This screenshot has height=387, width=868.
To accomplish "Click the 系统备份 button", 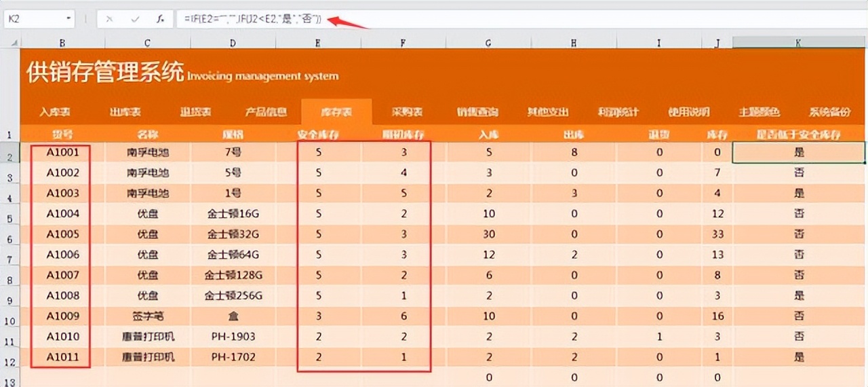I will [829, 112].
